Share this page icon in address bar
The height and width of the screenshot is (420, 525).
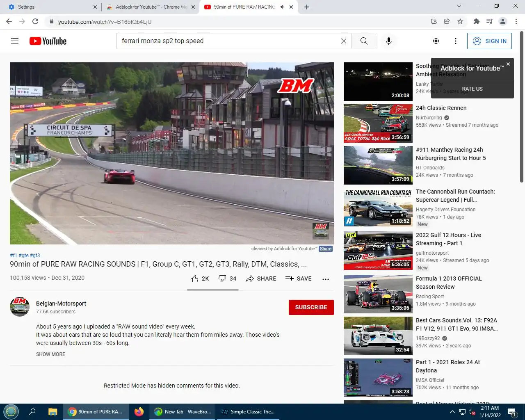447,21
